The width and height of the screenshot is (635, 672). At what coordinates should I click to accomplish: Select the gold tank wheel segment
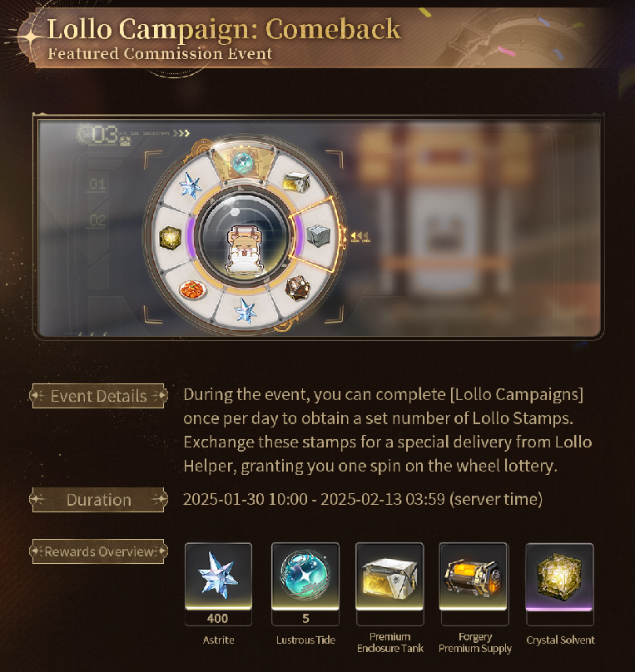pos(295,181)
